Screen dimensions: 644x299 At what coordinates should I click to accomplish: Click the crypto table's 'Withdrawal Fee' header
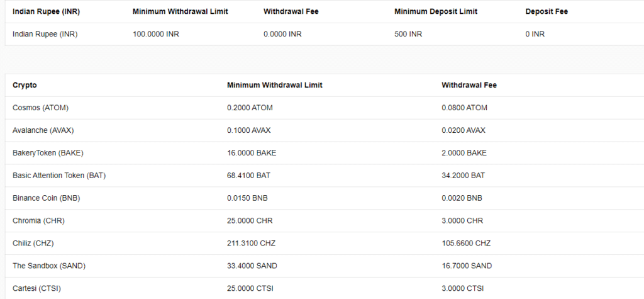point(469,85)
